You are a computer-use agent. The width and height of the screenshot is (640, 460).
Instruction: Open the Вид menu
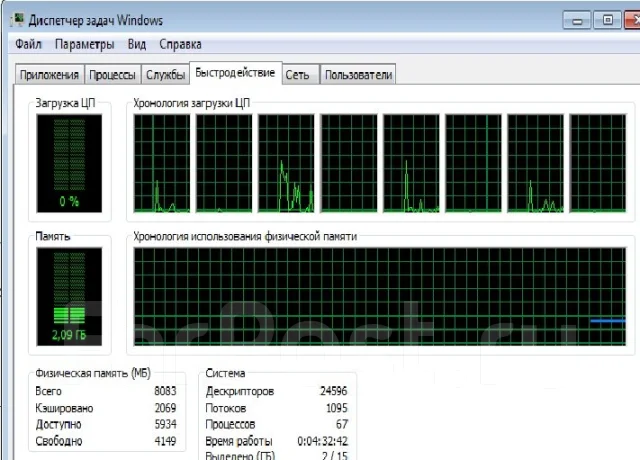coord(137,44)
